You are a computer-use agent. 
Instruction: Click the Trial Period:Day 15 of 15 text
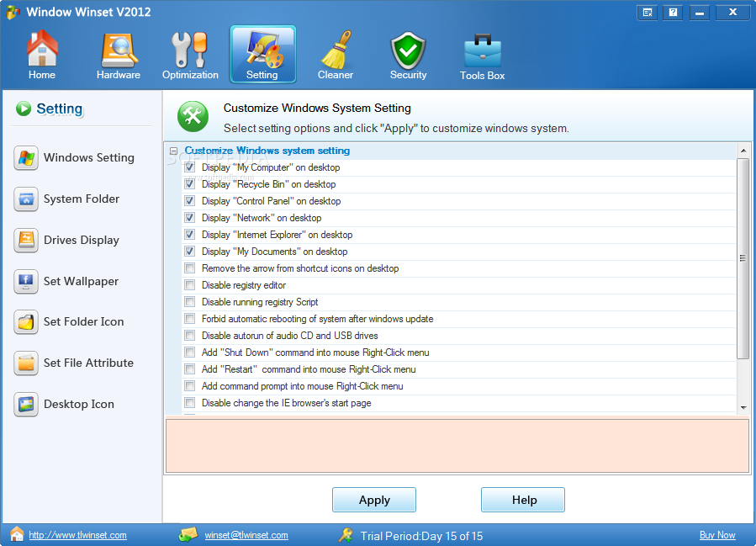coord(421,536)
